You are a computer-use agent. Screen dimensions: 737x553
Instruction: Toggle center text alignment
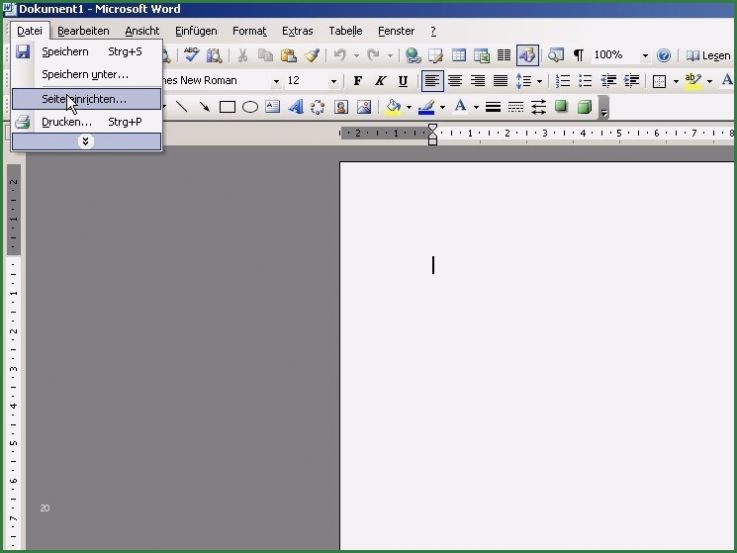(x=455, y=81)
